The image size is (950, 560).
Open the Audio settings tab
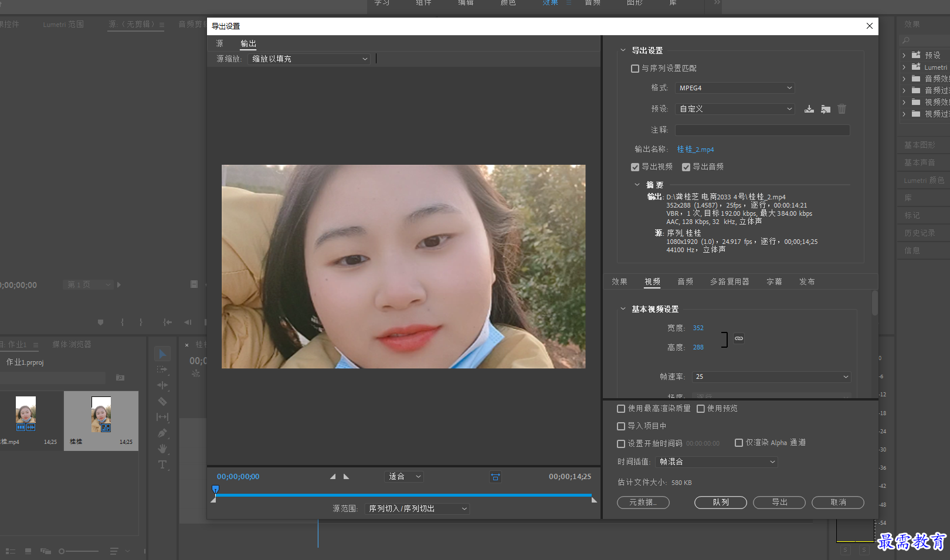[x=685, y=282]
